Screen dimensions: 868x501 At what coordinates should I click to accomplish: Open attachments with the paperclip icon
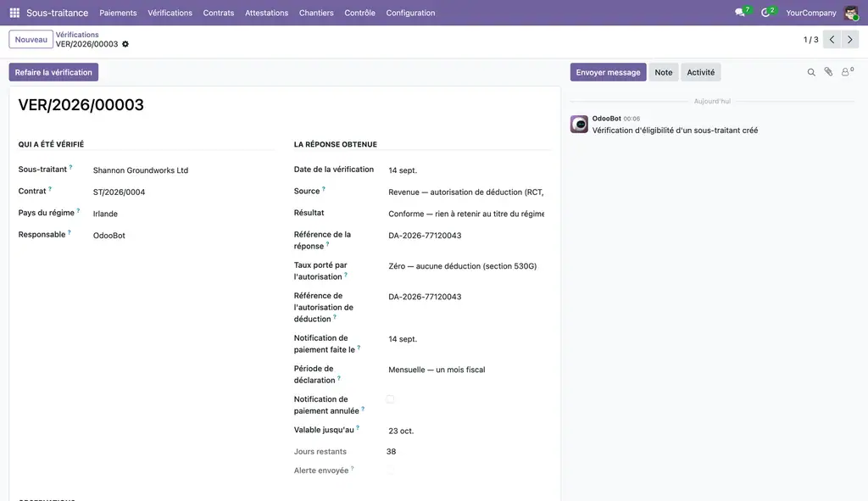point(828,72)
